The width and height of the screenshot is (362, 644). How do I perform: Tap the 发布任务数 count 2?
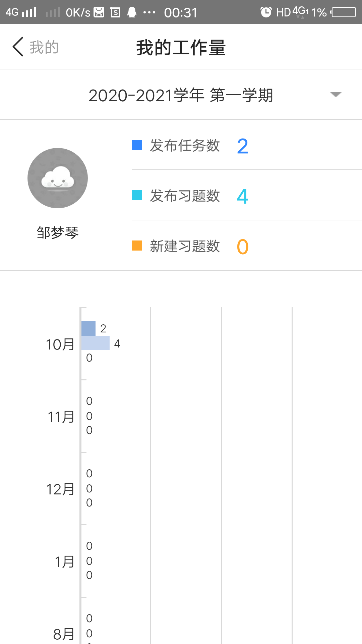(x=242, y=146)
